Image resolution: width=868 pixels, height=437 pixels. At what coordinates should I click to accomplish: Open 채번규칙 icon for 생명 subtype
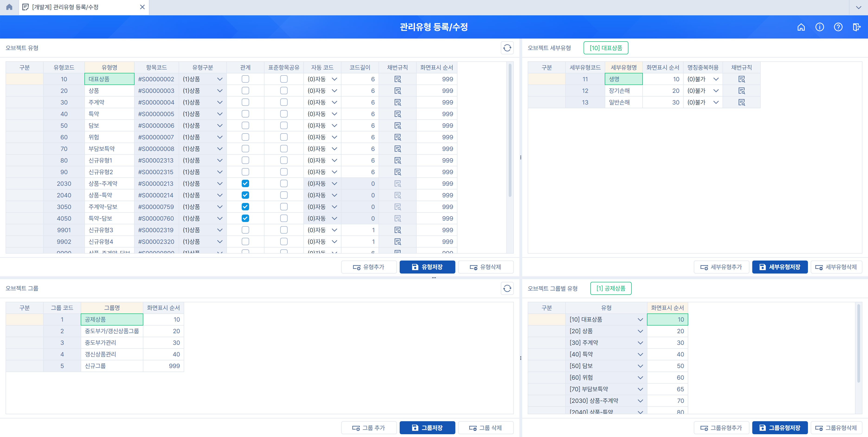pyautogui.click(x=741, y=79)
